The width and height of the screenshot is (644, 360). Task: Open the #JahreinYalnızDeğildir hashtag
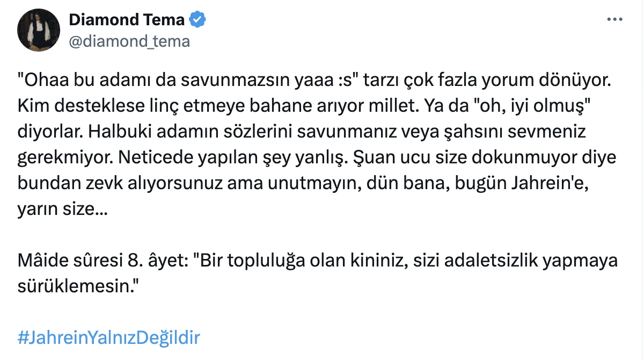click(109, 338)
